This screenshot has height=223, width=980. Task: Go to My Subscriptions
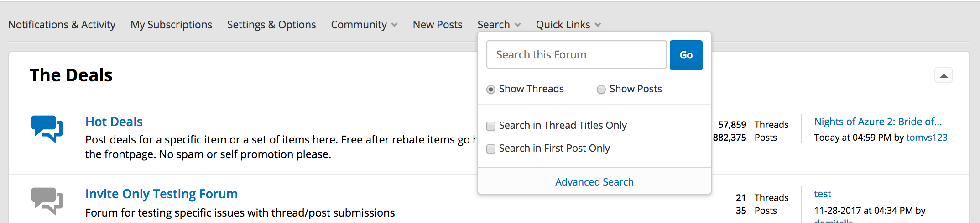pyautogui.click(x=171, y=25)
